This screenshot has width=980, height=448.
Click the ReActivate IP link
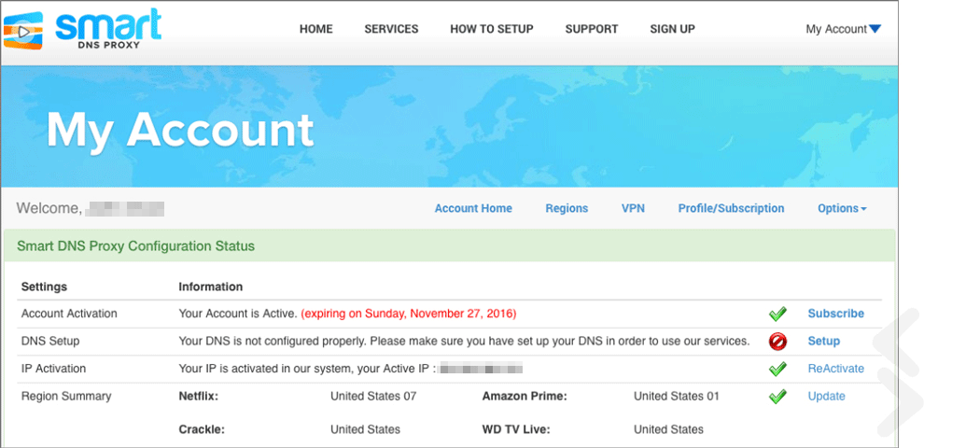tap(836, 369)
